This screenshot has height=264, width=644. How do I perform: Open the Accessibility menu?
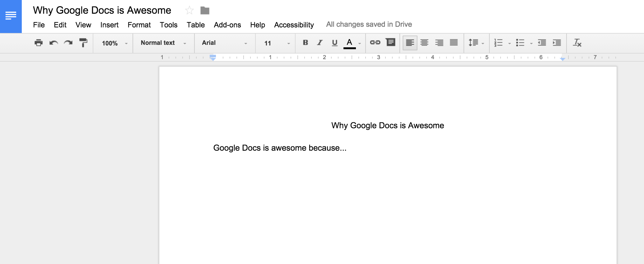click(x=294, y=25)
